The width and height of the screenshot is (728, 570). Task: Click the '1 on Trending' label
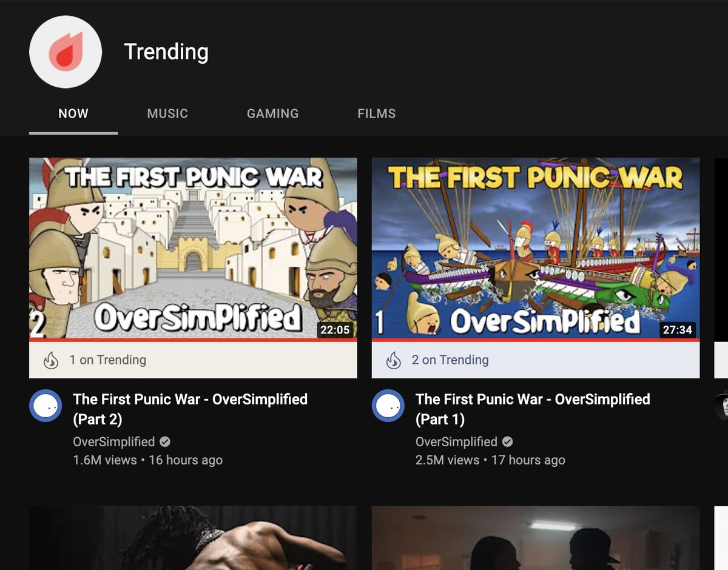click(107, 360)
